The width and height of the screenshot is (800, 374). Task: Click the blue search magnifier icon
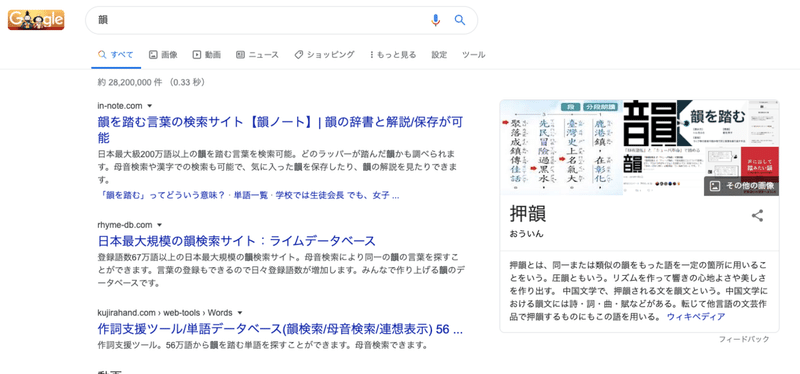click(x=460, y=20)
